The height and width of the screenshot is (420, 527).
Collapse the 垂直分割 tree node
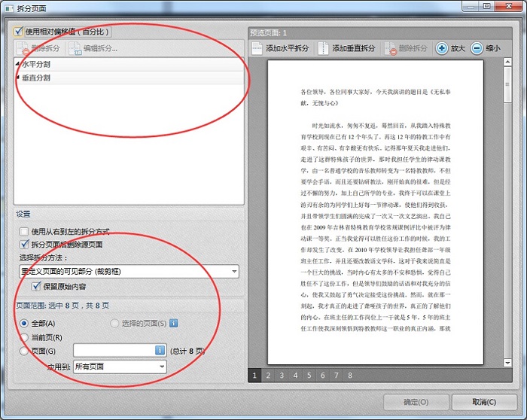17,78
